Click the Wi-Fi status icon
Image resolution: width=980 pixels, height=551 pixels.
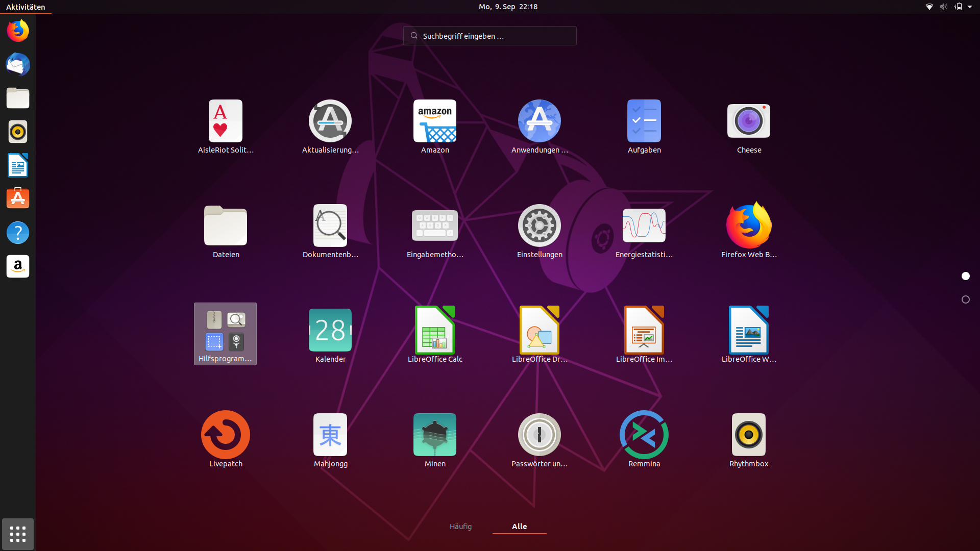tap(929, 7)
